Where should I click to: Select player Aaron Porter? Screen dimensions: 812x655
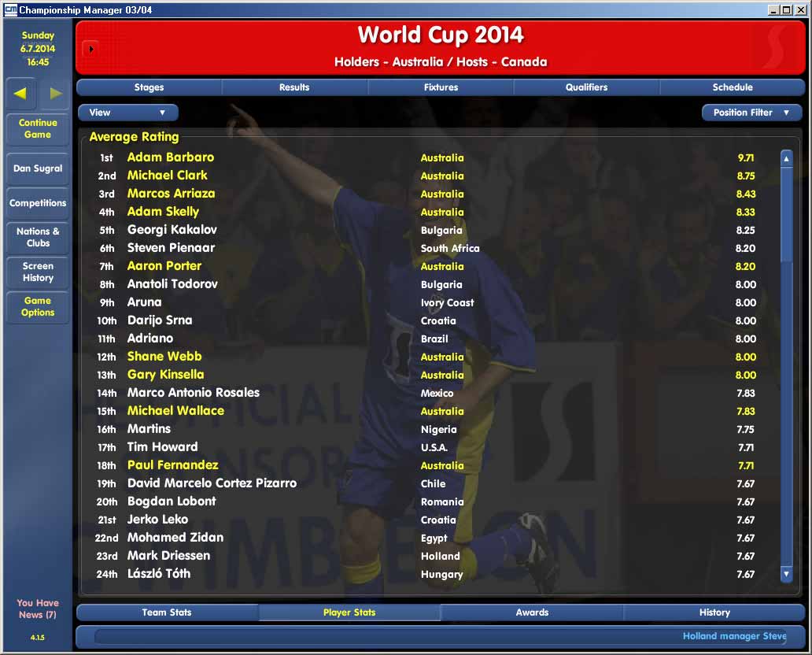tap(164, 266)
